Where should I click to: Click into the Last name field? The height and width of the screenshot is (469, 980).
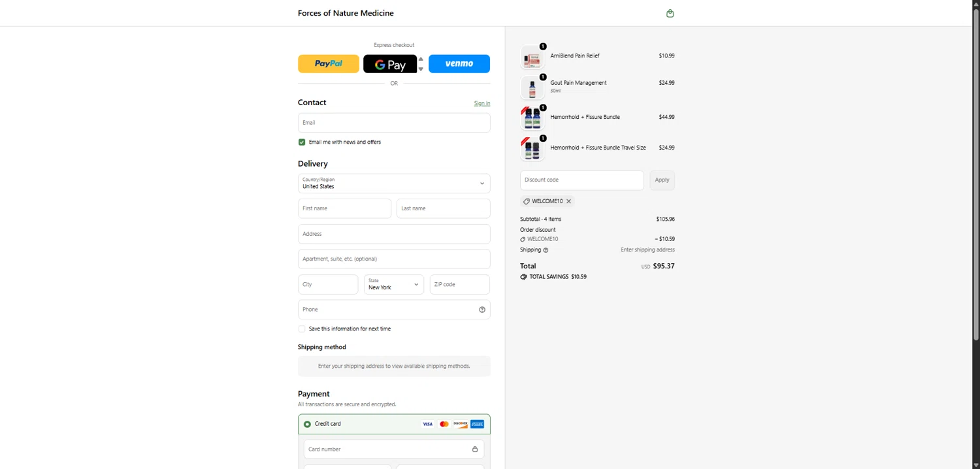444,208
